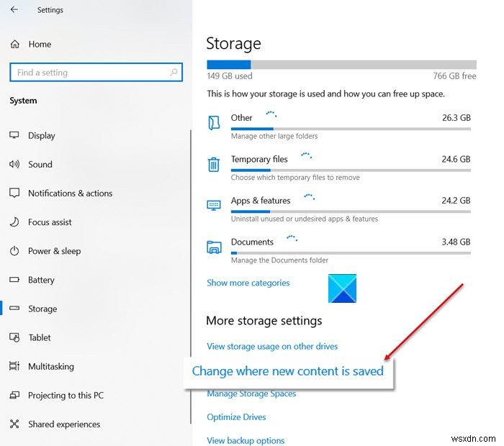Click Choose which temporary files to remove

coord(295,177)
